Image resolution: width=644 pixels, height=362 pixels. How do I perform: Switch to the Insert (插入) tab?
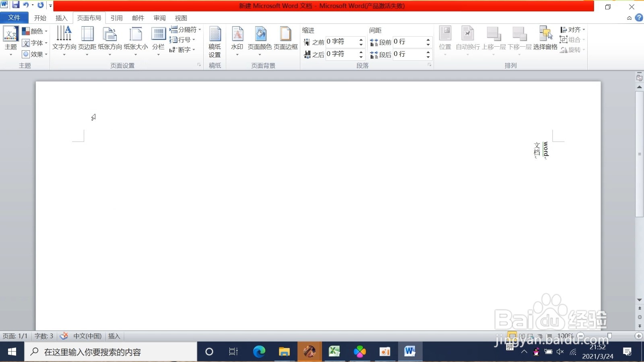pos(61,18)
